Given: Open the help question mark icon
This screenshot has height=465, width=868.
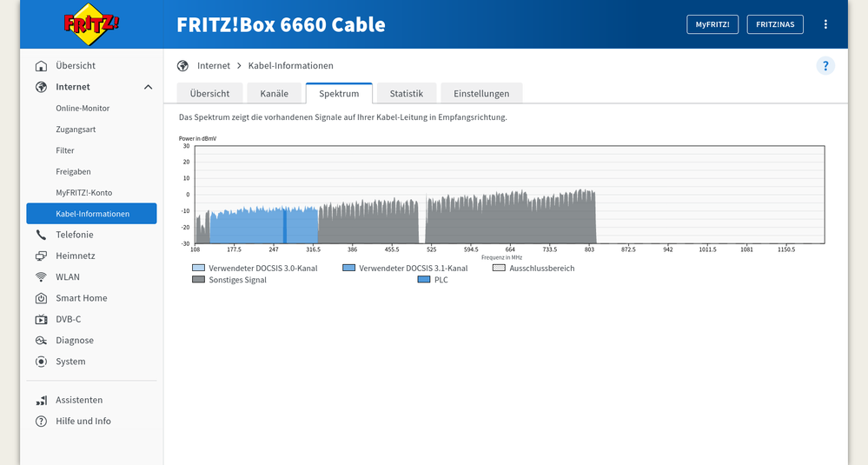Looking at the screenshot, I should click(x=825, y=66).
